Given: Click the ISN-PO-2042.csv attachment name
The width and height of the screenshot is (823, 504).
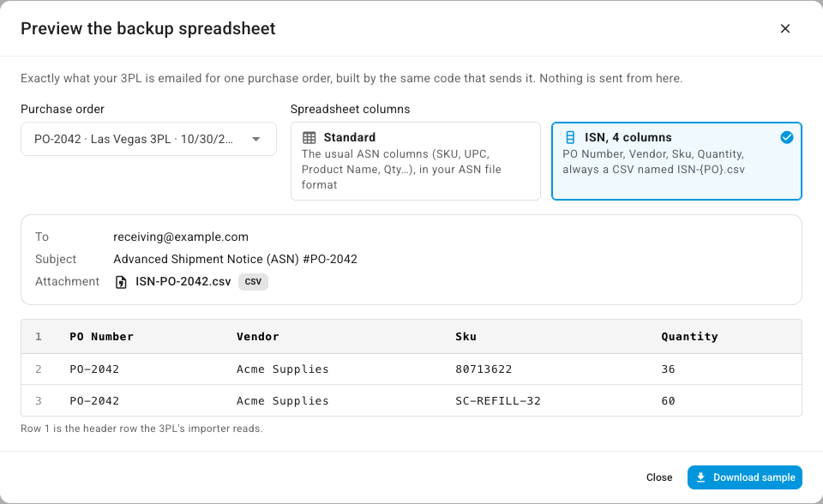Looking at the screenshot, I should (x=183, y=281).
